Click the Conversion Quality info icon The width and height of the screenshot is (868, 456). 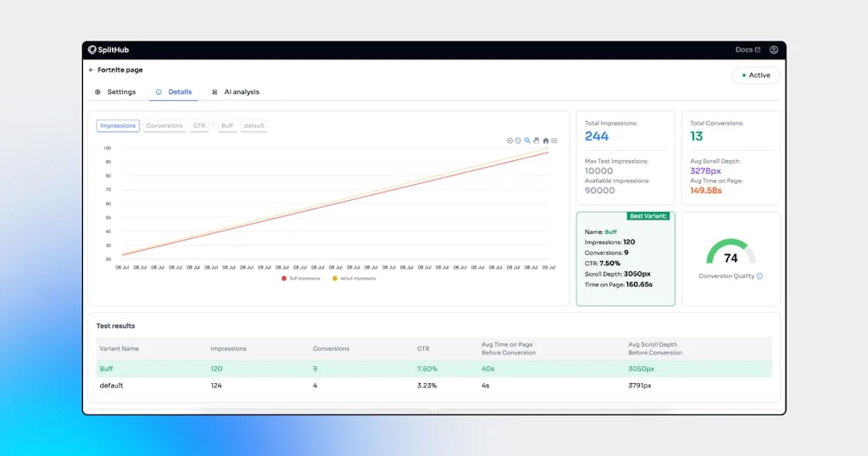click(x=759, y=276)
